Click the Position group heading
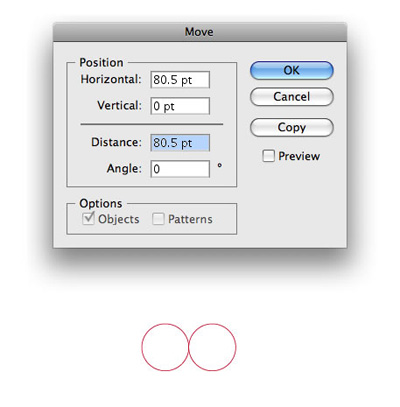 coord(101,63)
